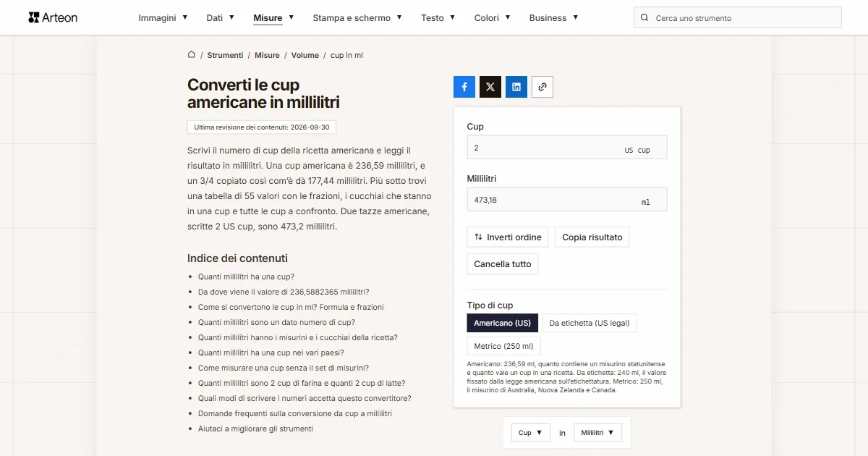The width and height of the screenshot is (868, 456).
Task: Select Americano (US) cup type
Action: tap(503, 323)
